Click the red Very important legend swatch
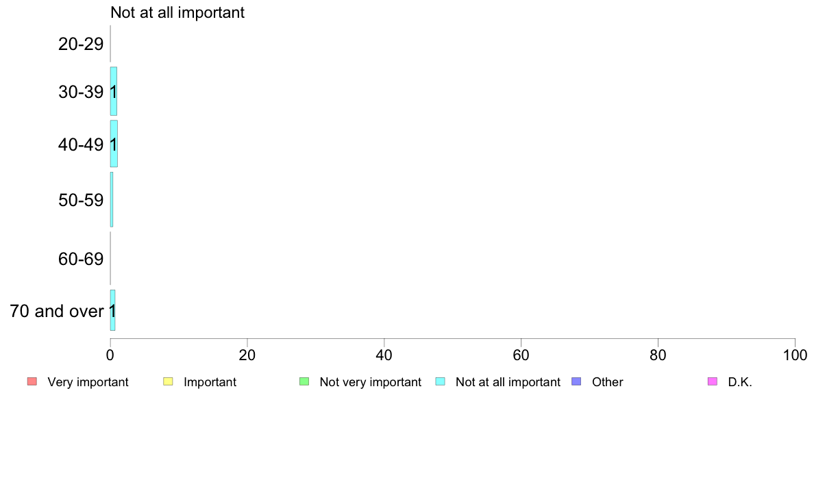 click(32, 381)
